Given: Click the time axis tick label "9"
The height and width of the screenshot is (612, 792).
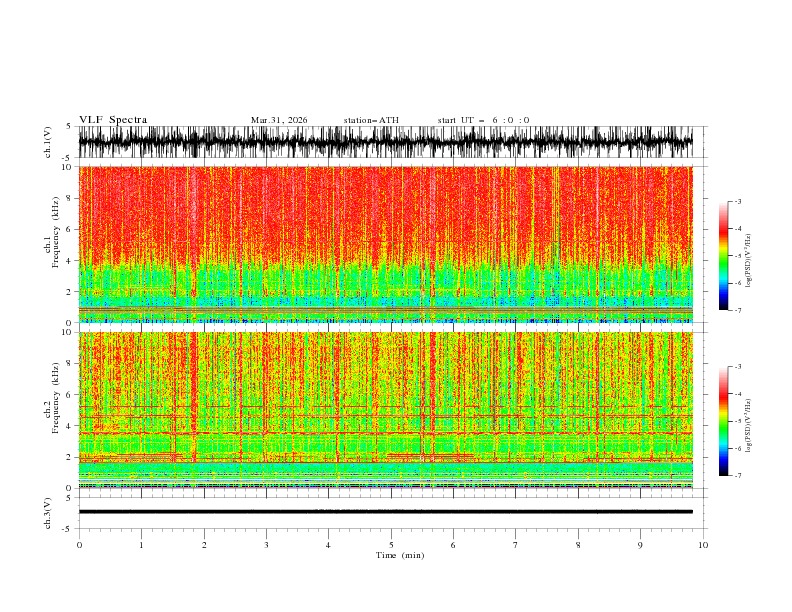Looking at the screenshot, I should [x=640, y=545].
